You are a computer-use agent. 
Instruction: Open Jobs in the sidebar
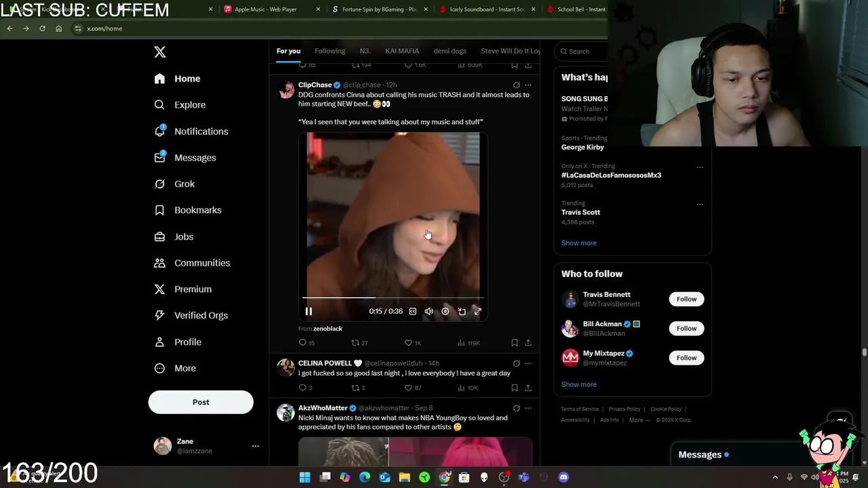click(174, 237)
